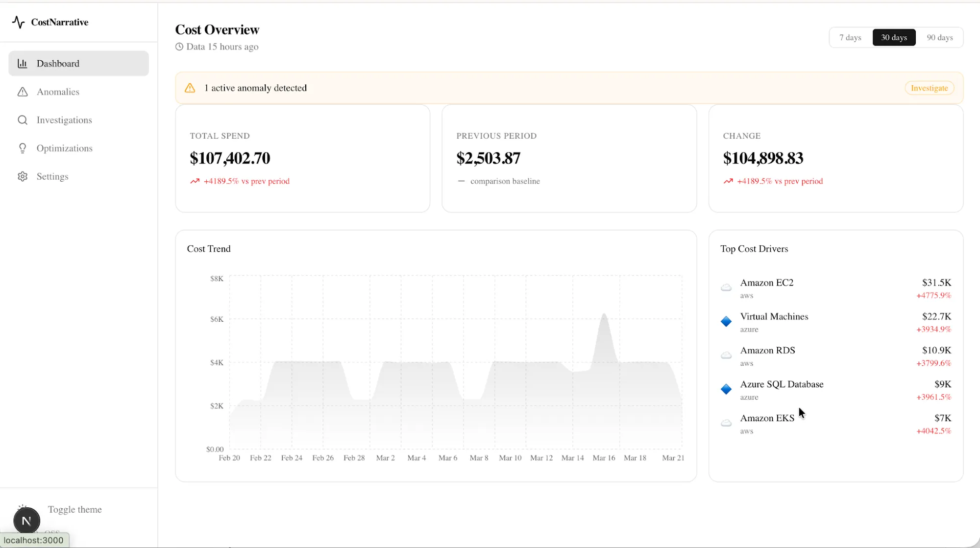Click the CostNarrative brand name
The height and width of the screenshot is (548, 980).
click(x=60, y=22)
